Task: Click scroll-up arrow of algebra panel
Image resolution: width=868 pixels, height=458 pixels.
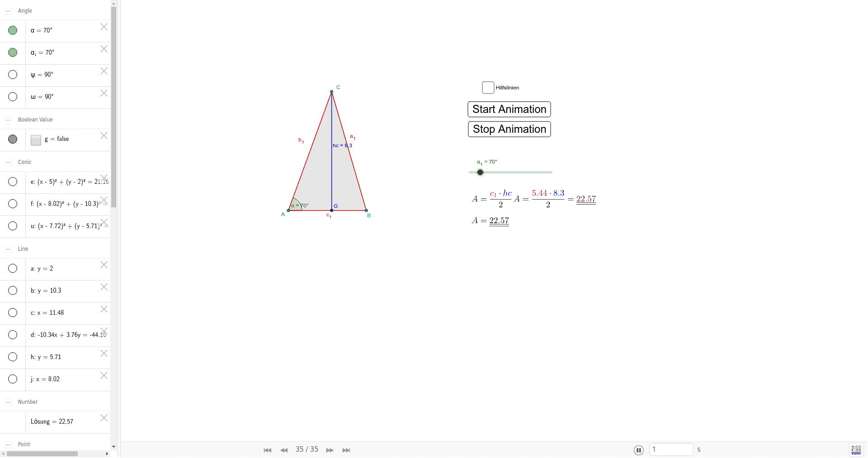Action: (114, 3)
